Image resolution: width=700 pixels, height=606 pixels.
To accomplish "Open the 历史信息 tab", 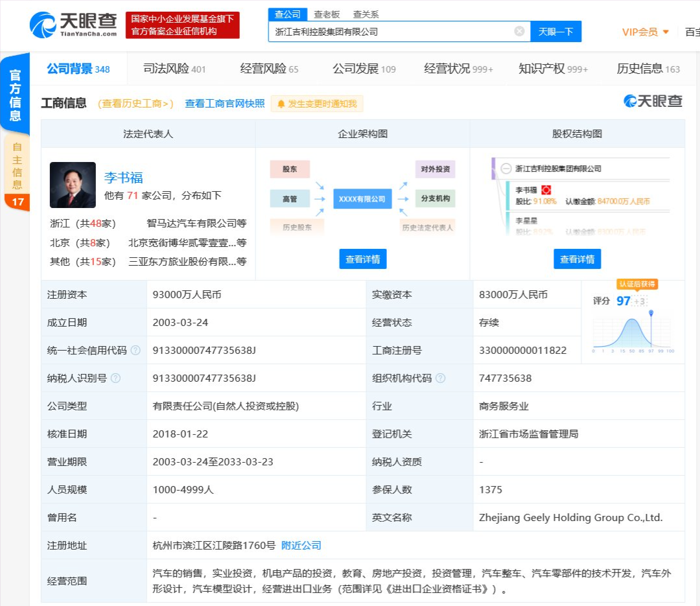I will pyautogui.click(x=647, y=69).
